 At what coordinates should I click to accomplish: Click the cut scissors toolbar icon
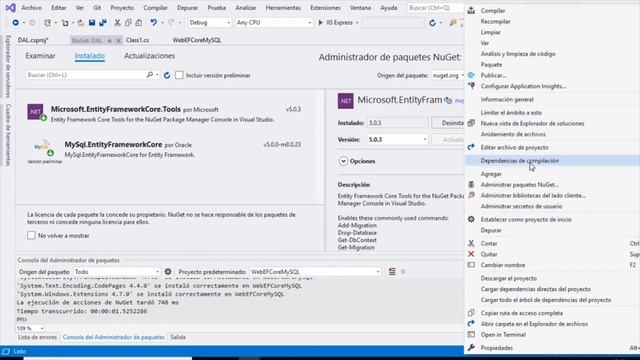click(118, 23)
